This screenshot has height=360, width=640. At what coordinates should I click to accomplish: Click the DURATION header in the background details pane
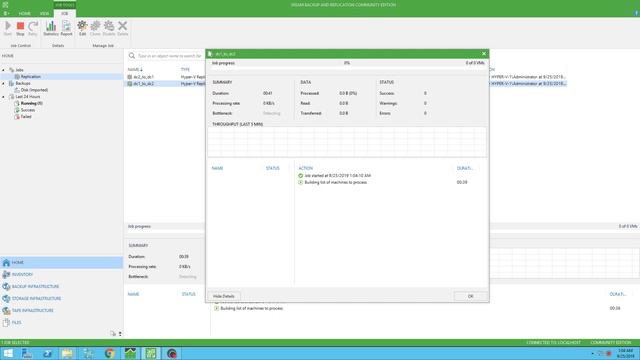[618, 294]
